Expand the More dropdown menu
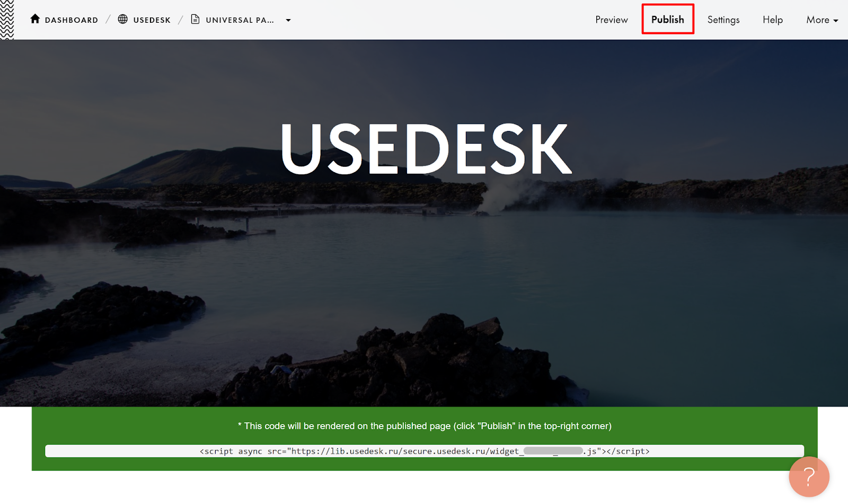The width and height of the screenshot is (848, 504). (x=822, y=20)
